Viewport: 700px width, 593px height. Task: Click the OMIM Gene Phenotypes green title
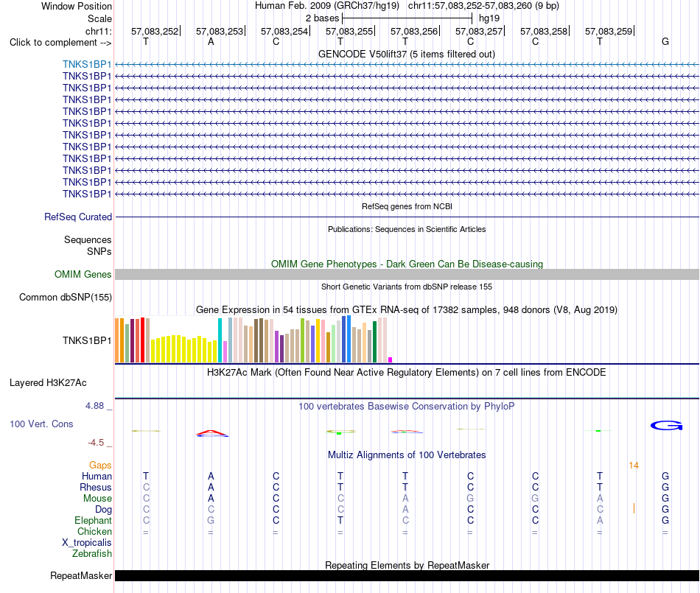click(407, 264)
